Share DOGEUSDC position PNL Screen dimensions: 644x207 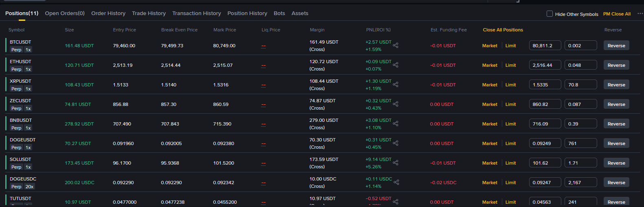[x=396, y=182]
